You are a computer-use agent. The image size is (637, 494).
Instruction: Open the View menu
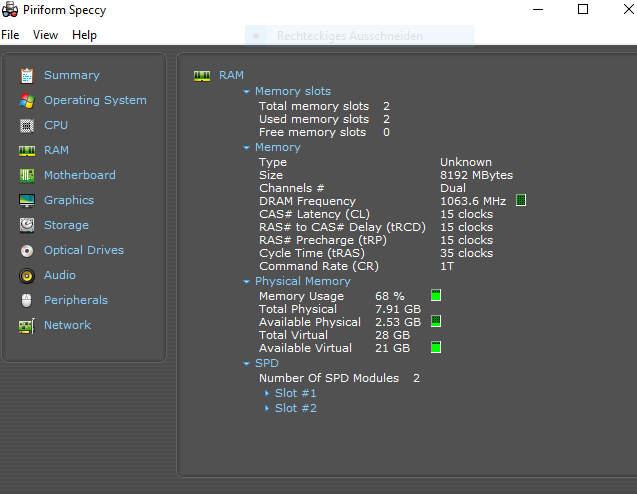(46, 35)
